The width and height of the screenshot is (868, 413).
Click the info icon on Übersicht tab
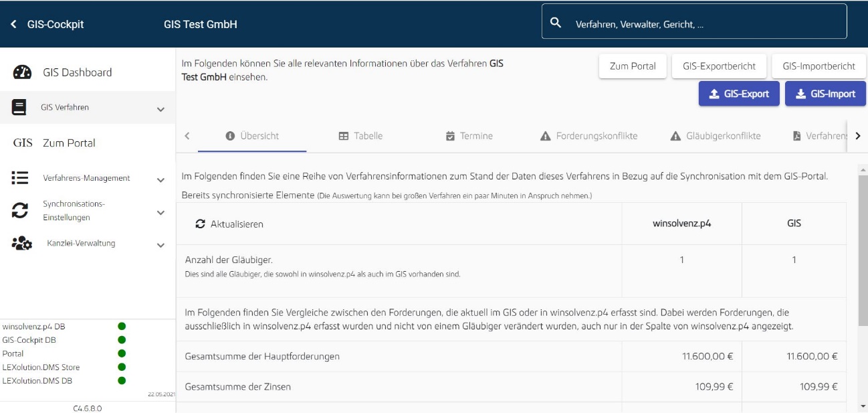pyautogui.click(x=230, y=136)
